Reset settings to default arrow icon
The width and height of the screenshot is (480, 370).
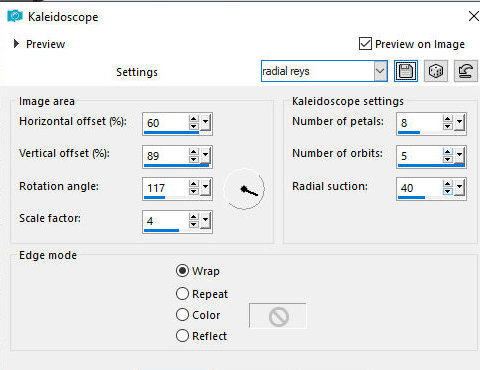coord(466,71)
